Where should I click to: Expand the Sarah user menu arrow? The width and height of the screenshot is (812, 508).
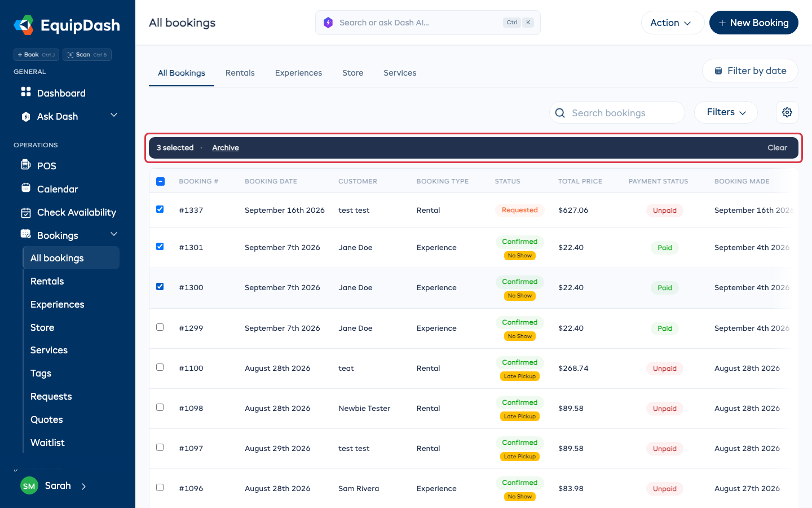tap(83, 486)
